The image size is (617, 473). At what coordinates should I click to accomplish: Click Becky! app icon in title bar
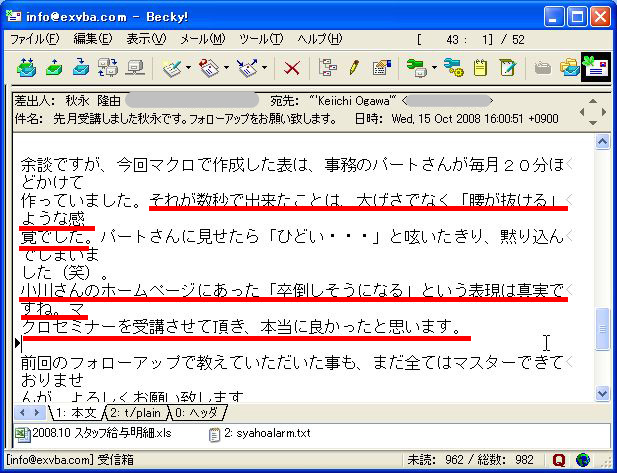13,17
